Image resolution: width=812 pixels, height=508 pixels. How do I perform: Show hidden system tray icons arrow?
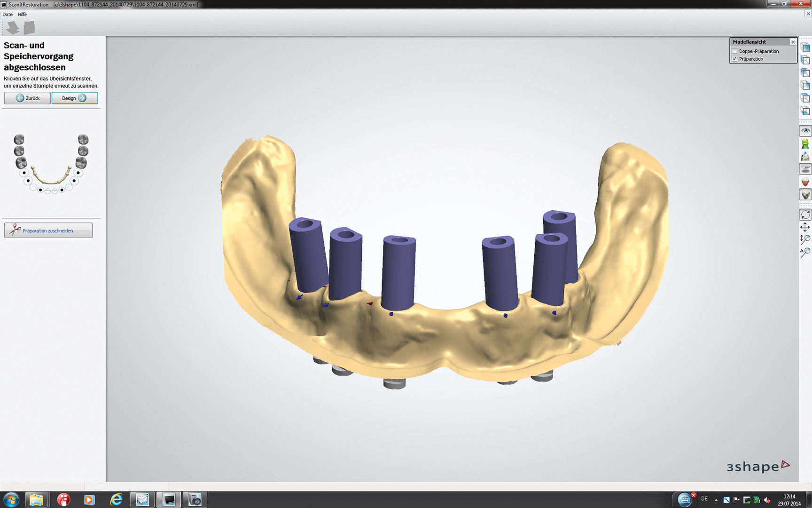pos(716,500)
